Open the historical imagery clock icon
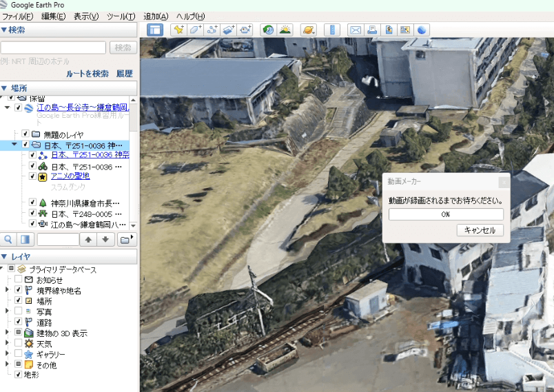Screen dimensions: 554x392 click(x=267, y=30)
